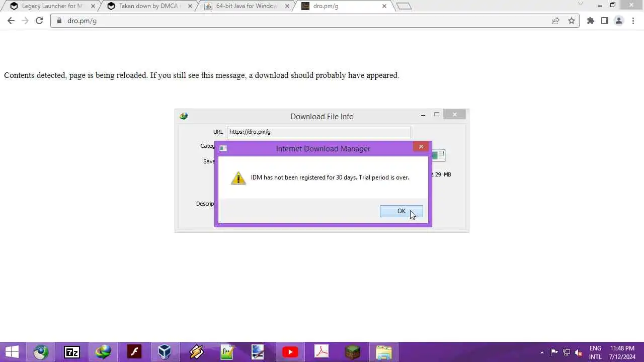Screen dimensions: 644x362
Task: Launch Adobe Reader from the taskbar
Action: pyautogui.click(x=321, y=352)
